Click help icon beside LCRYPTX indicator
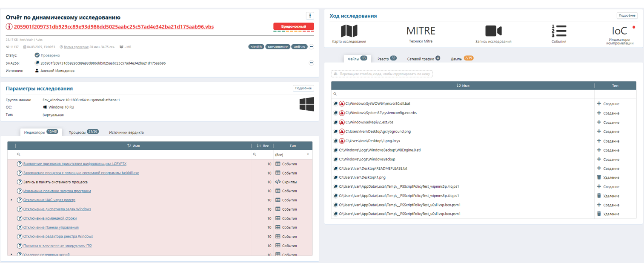Image resolution: width=644 pixels, height=263 pixels. click(20, 164)
